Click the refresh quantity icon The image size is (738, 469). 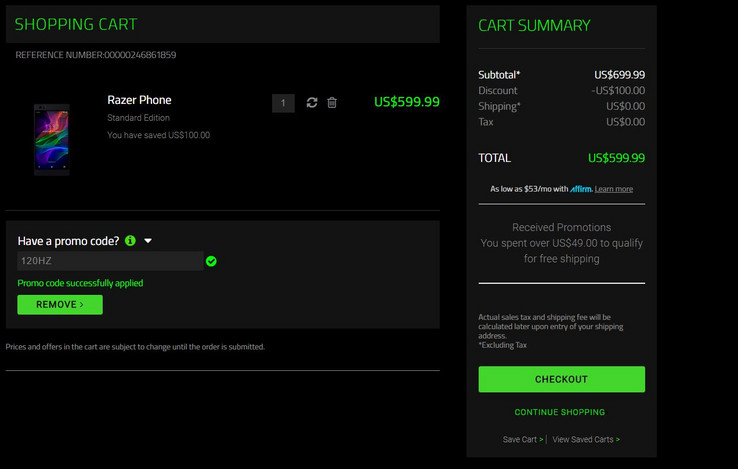point(312,103)
